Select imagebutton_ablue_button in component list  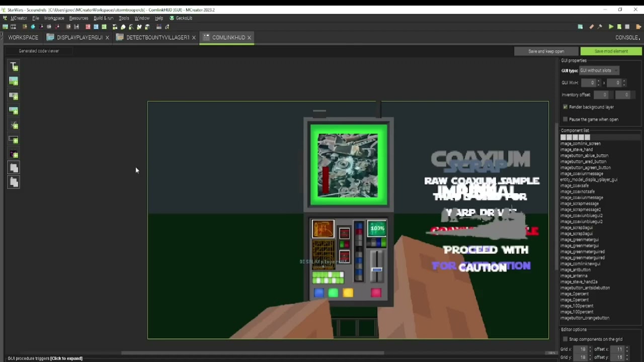point(584,156)
